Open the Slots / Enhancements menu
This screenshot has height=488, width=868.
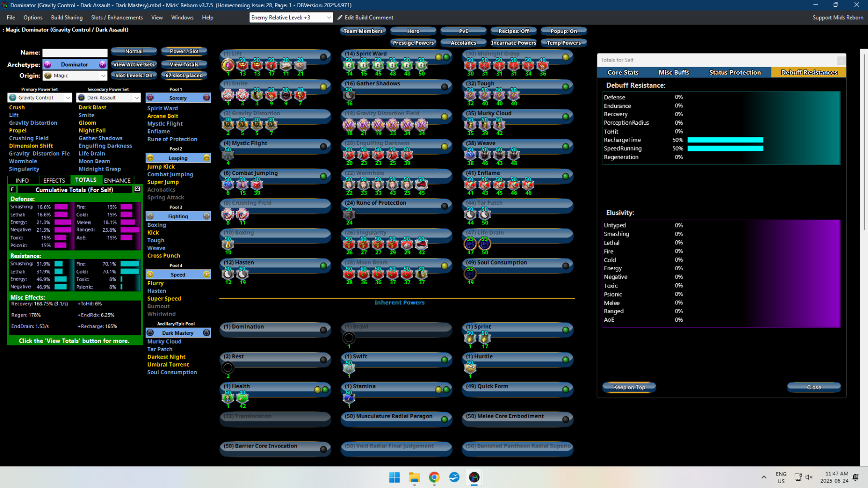(117, 17)
